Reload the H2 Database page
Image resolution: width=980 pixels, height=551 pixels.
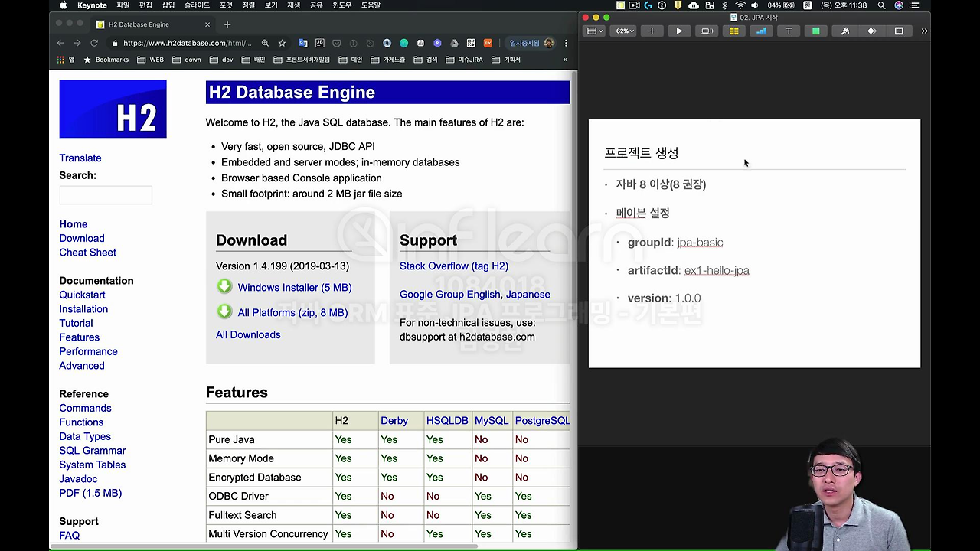[x=94, y=43]
